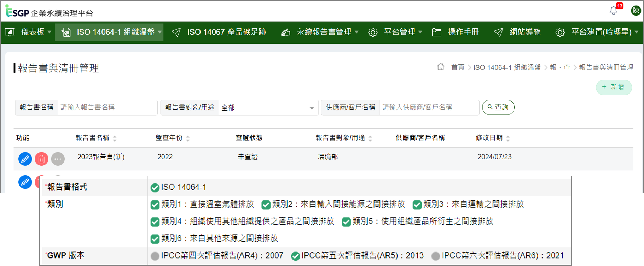Toggle 類別5 checkbox
644x266 pixels.
point(346,222)
